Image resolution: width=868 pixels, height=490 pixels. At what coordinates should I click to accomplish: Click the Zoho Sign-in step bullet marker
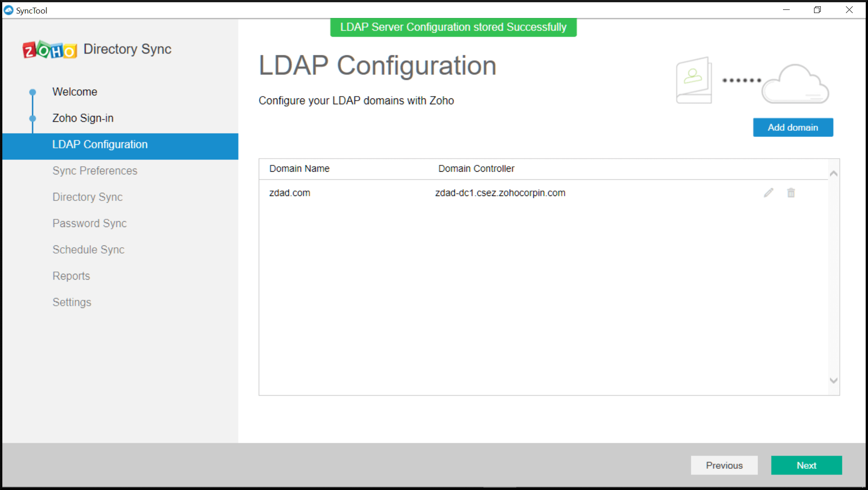tap(32, 119)
